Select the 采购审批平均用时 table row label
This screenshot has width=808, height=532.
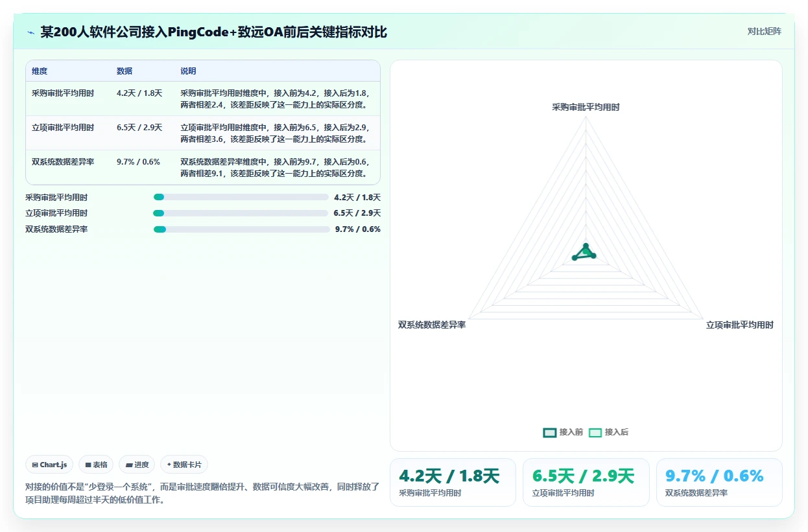click(63, 93)
